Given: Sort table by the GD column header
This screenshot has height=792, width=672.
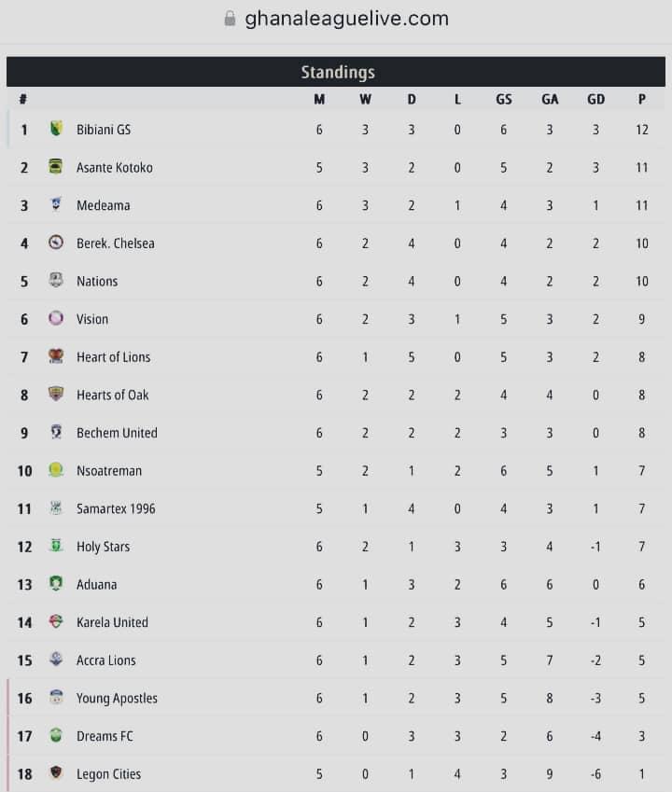Looking at the screenshot, I should click(595, 100).
